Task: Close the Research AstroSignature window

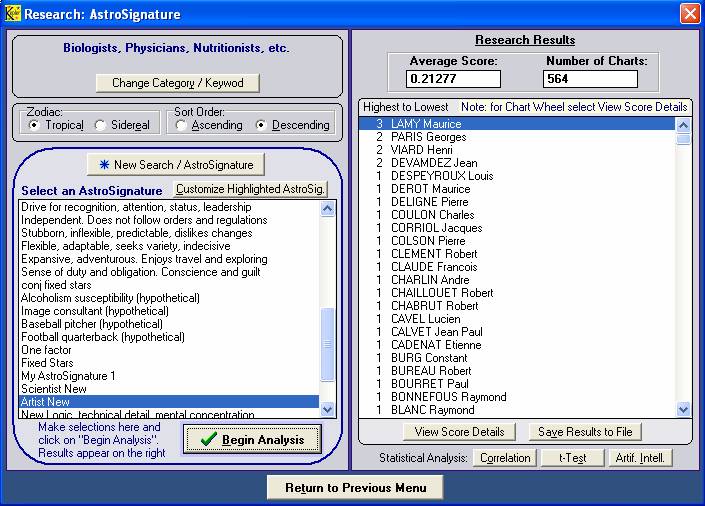Action: pyautogui.click(x=690, y=14)
